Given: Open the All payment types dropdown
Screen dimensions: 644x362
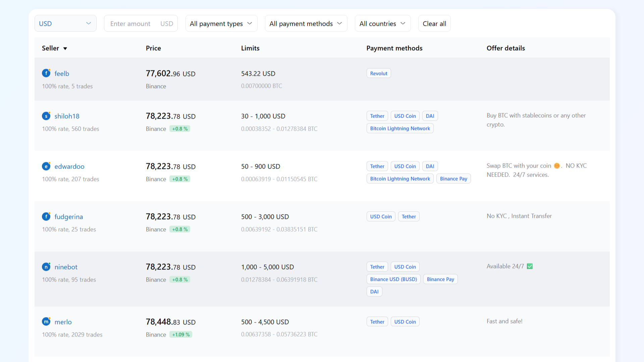Looking at the screenshot, I should [x=221, y=23].
